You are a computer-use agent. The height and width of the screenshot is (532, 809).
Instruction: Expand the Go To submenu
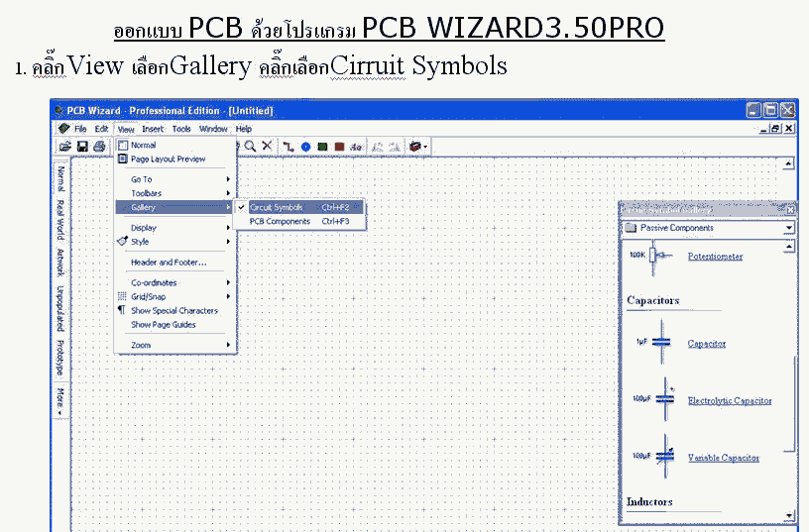click(x=175, y=179)
